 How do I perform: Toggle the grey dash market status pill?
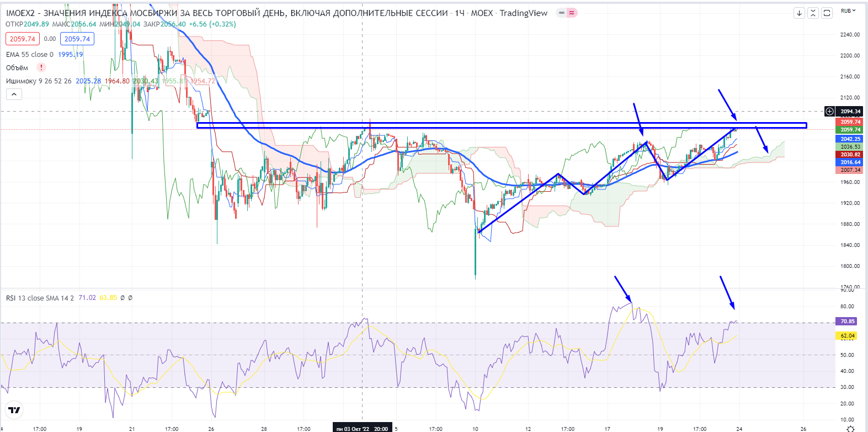(562, 13)
